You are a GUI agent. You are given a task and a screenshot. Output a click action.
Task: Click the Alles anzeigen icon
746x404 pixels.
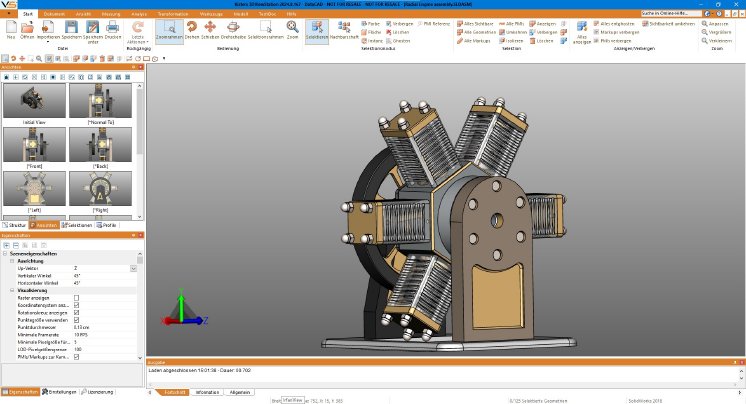click(582, 28)
